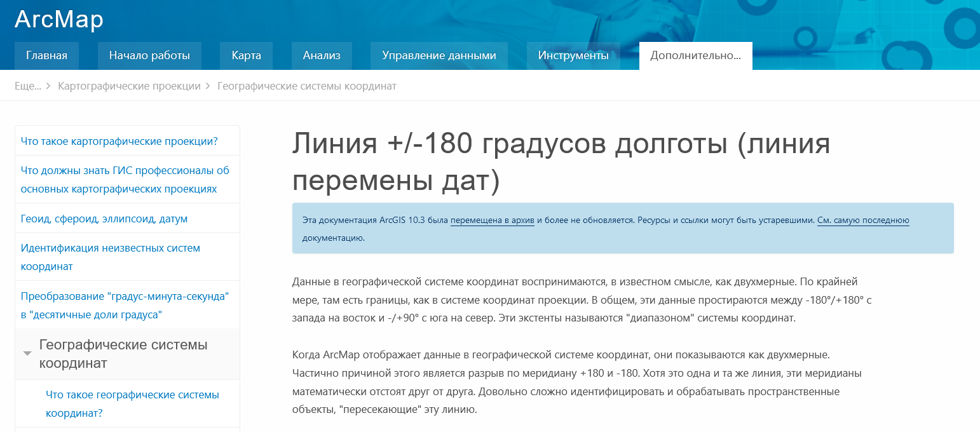Open the Начало работы tab
Image resolution: width=980 pixels, height=432 pixels.
(149, 56)
